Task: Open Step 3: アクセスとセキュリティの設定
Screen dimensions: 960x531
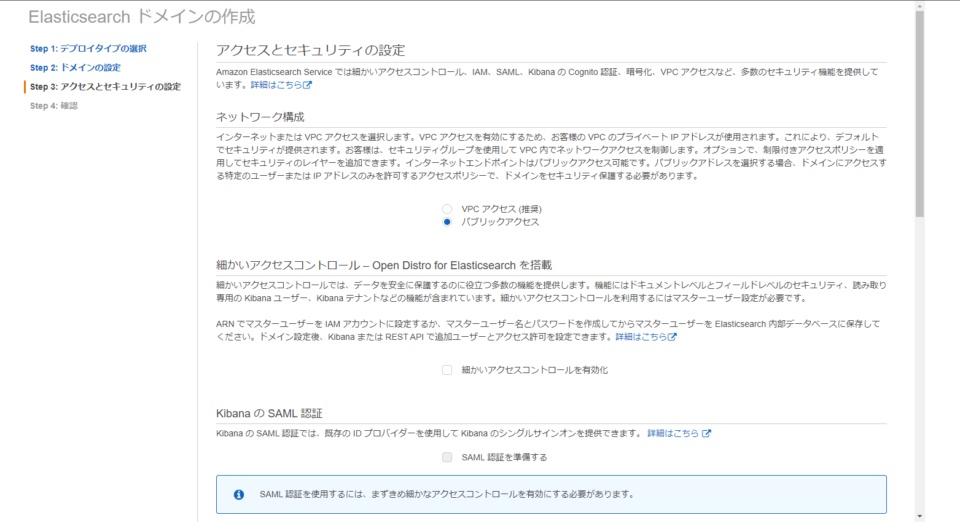Action: [x=105, y=86]
